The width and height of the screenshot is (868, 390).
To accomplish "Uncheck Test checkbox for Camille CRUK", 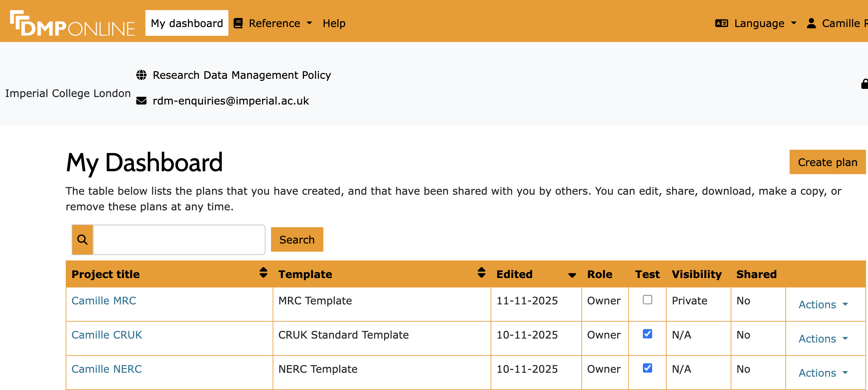I will pos(647,334).
